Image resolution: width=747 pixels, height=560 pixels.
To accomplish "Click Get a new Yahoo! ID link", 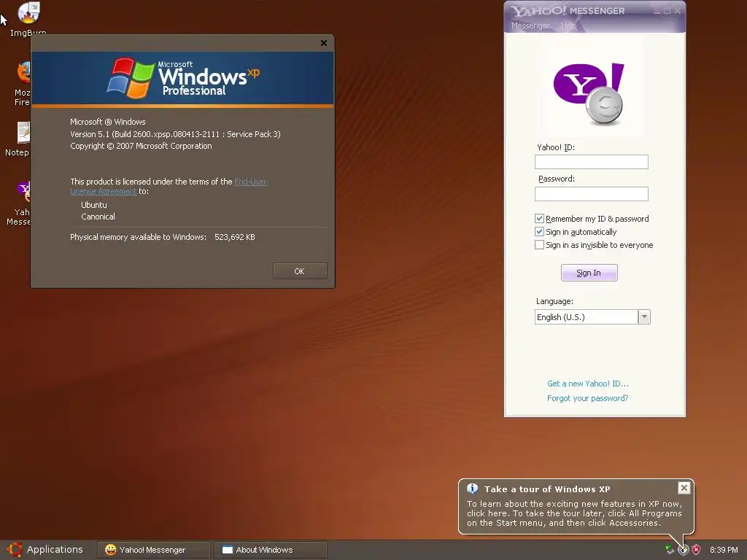I will tap(588, 384).
